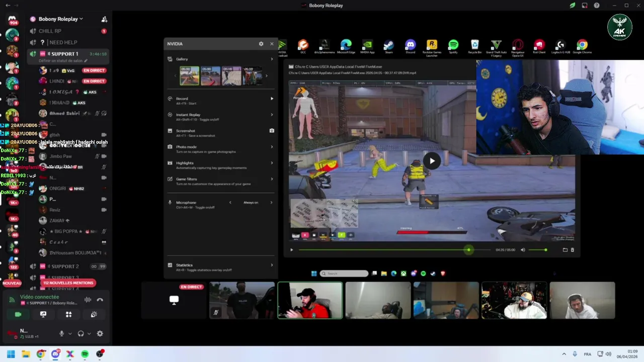Close the NVIDIA overlay panel

click(x=272, y=44)
